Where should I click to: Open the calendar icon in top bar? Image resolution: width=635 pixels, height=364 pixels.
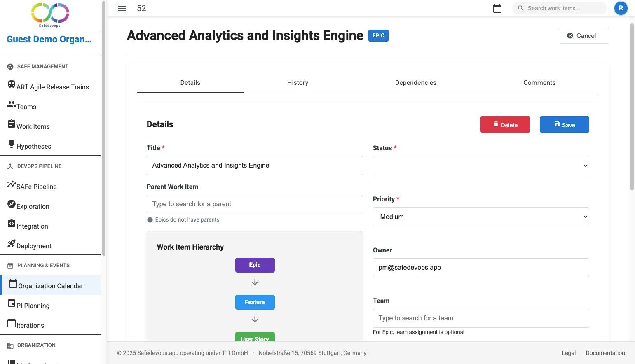[497, 8]
